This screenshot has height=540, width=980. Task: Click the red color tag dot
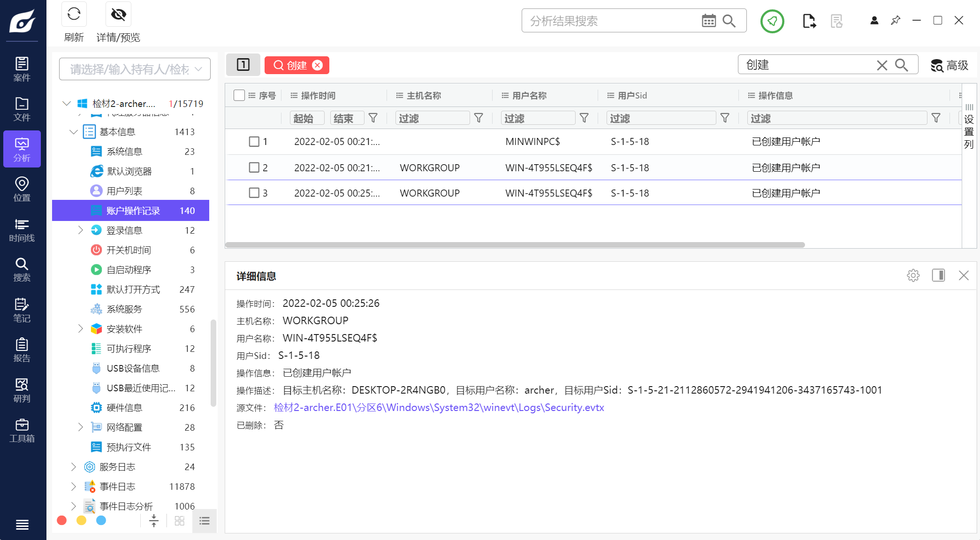(61, 520)
